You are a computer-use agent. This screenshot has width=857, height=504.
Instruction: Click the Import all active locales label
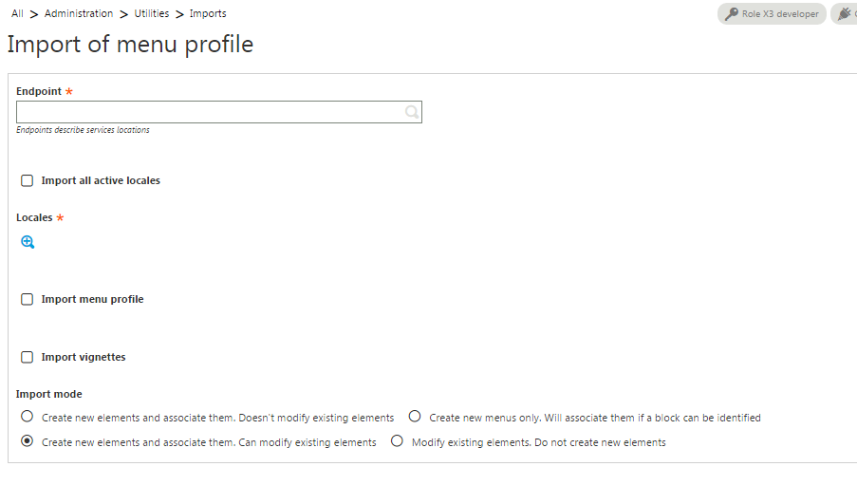click(101, 180)
